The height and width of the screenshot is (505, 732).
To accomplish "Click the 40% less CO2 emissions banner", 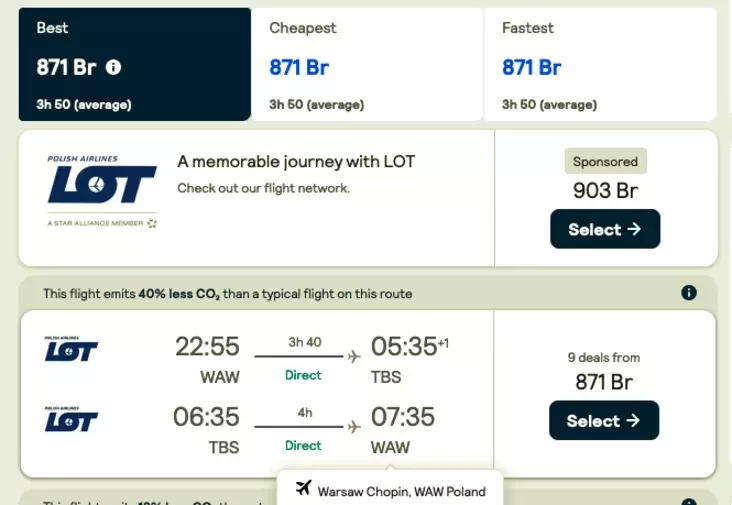I will pyautogui.click(x=228, y=294).
